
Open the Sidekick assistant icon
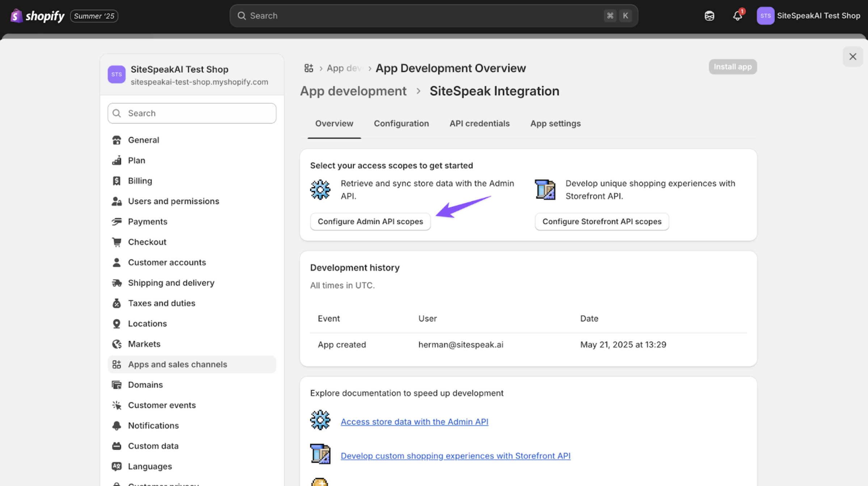coord(709,16)
